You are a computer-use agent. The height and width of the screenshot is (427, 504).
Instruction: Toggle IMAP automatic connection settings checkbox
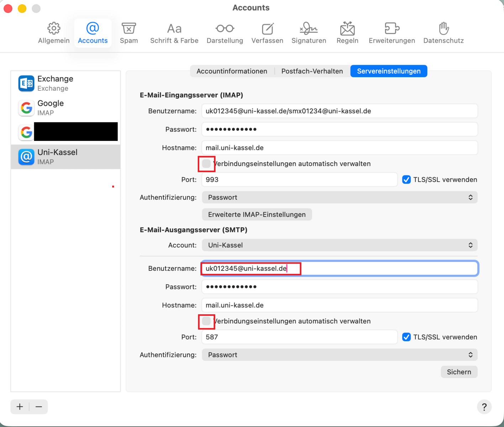[x=206, y=164]
